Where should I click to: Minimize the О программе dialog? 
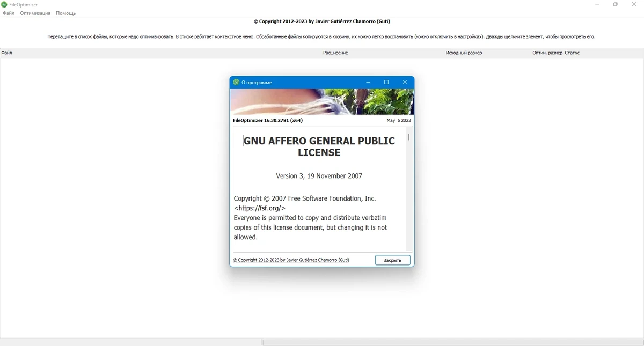point(368,82)
